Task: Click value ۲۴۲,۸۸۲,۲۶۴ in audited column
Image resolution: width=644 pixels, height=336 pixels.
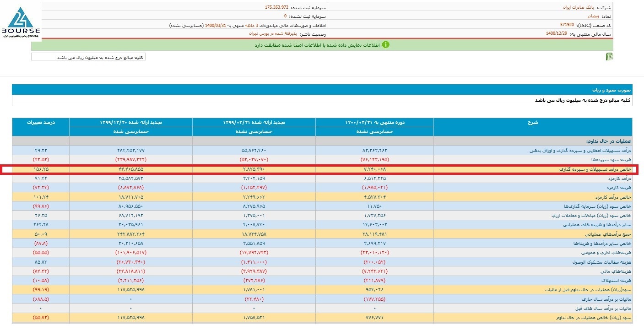Action: pyautogui.click(x=131, y=234)
